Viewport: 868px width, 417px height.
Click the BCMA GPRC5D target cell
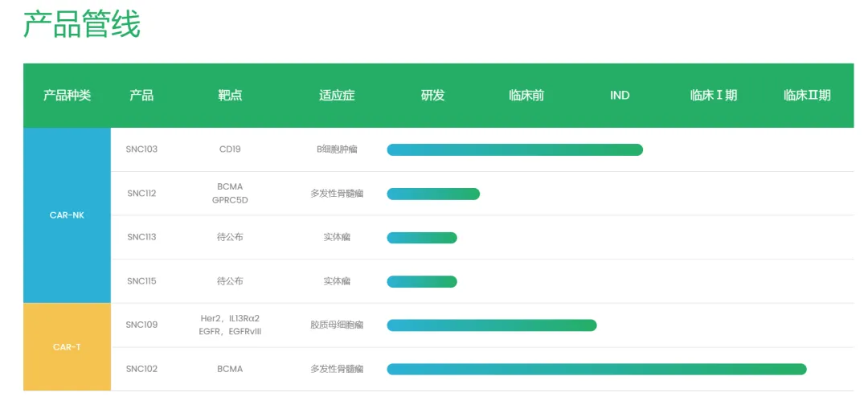[230, 194]
